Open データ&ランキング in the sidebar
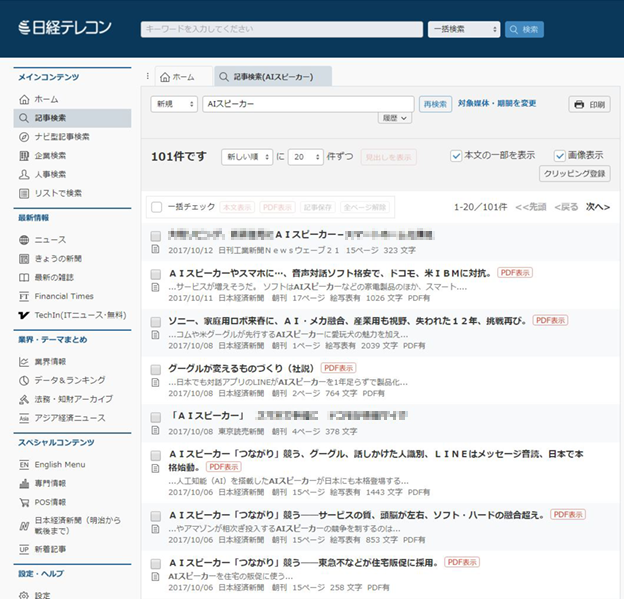The image size is (624, 599). click(64, 379)
